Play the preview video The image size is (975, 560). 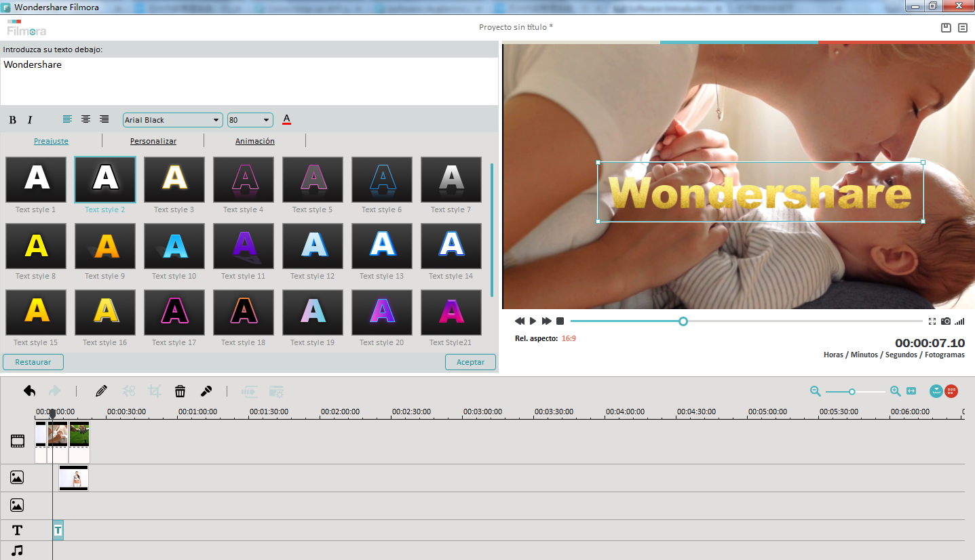coord(533,321)
